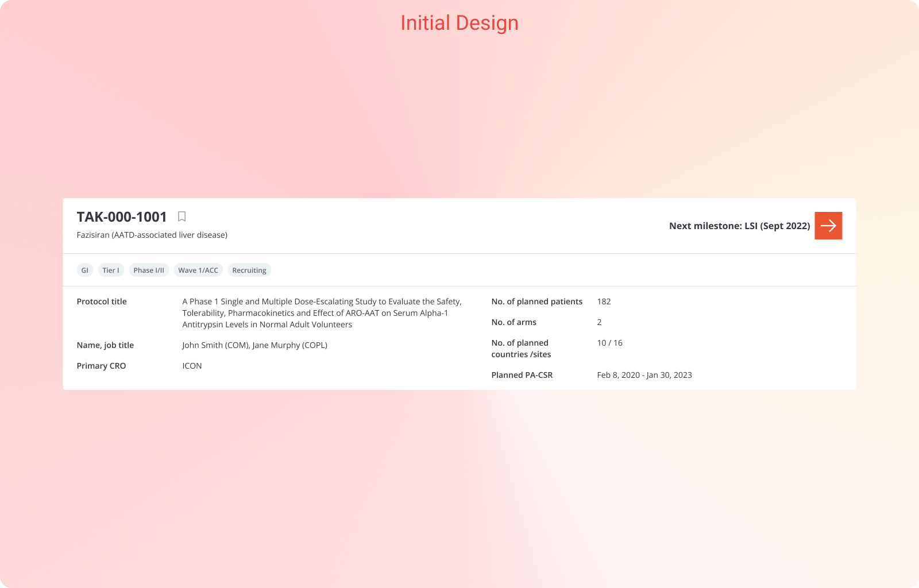Click the 182 planned patients value
The image size is (919, 588).
pyautogui.click(x=604, y=301)
